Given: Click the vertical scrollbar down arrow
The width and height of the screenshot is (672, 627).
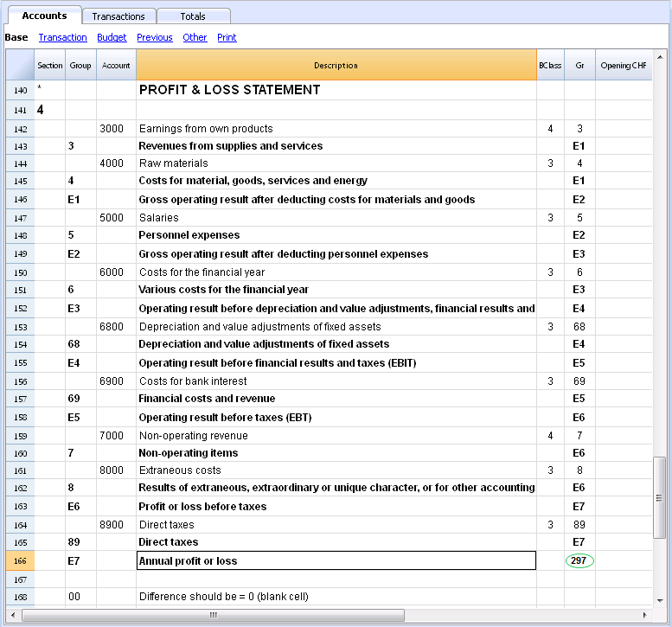Looking at the screenshot, I should pos(660,600).
